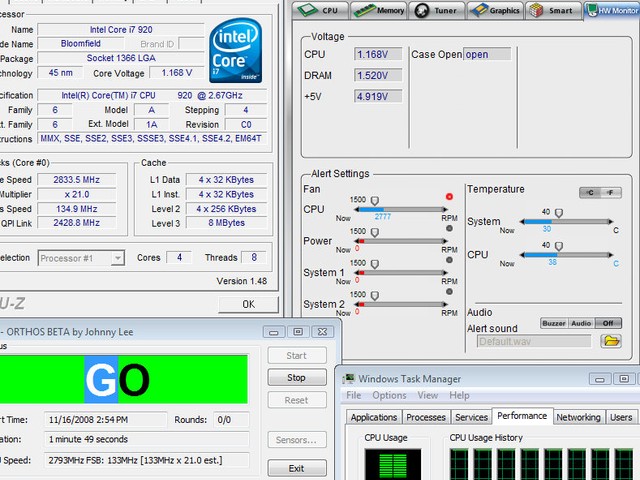The image size is (640, 480).
Task: Click the x 21.0 multiplier value
Action: pyautogui.click(x=77, y=194)
